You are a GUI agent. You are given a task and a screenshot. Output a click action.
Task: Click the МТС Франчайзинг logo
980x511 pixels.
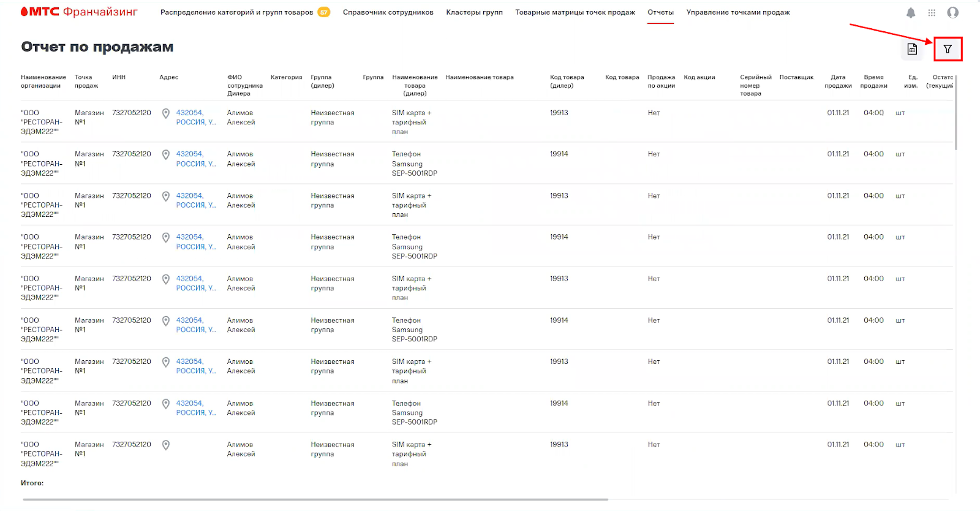pos(79,12)
